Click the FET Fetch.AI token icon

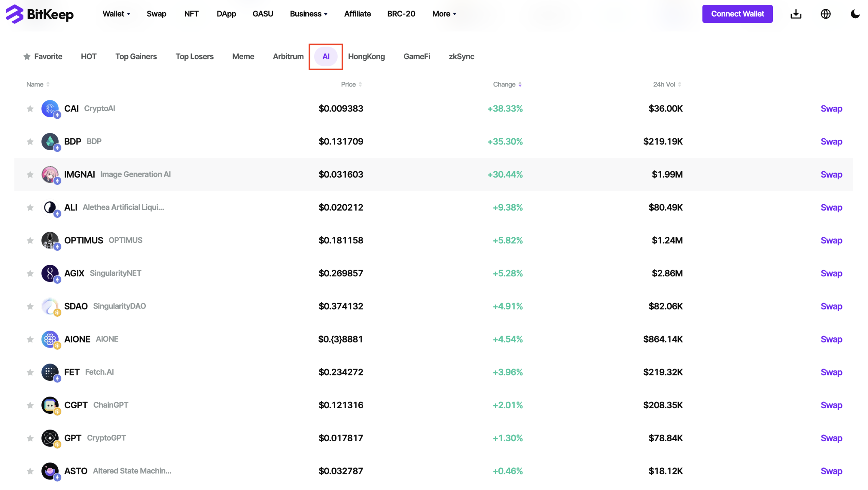pyautogui.click(x=50, y=372)
